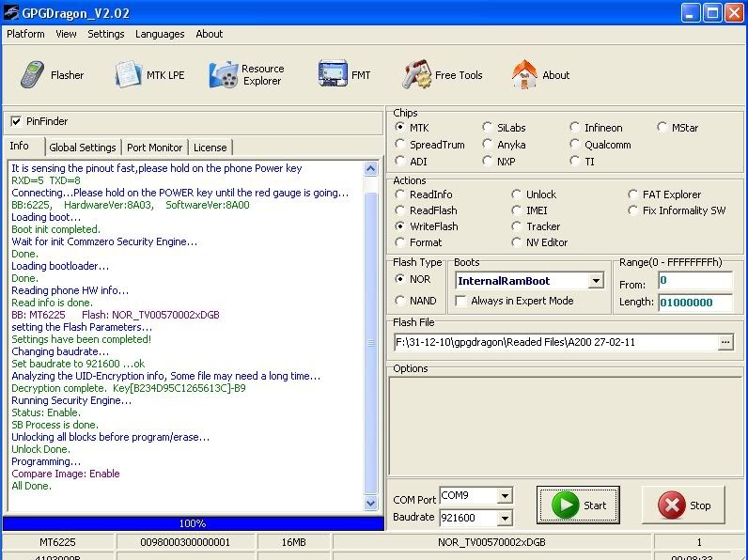Open the COM Port dropdown arrow
Image resolution: width=748 pixels, height=560 pixels.
pos(505,496)
